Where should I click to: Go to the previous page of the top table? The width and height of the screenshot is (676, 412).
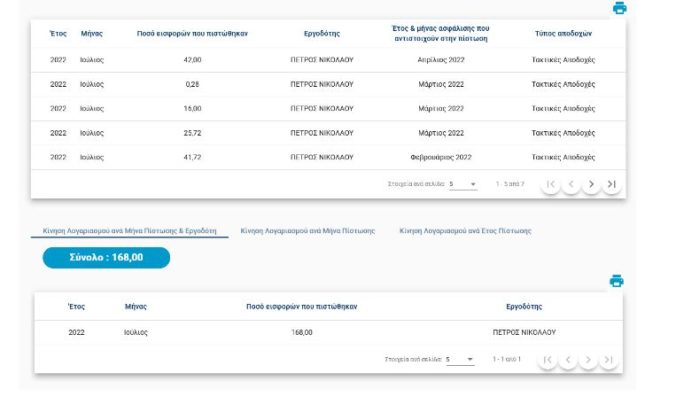(x=570, y=184)
